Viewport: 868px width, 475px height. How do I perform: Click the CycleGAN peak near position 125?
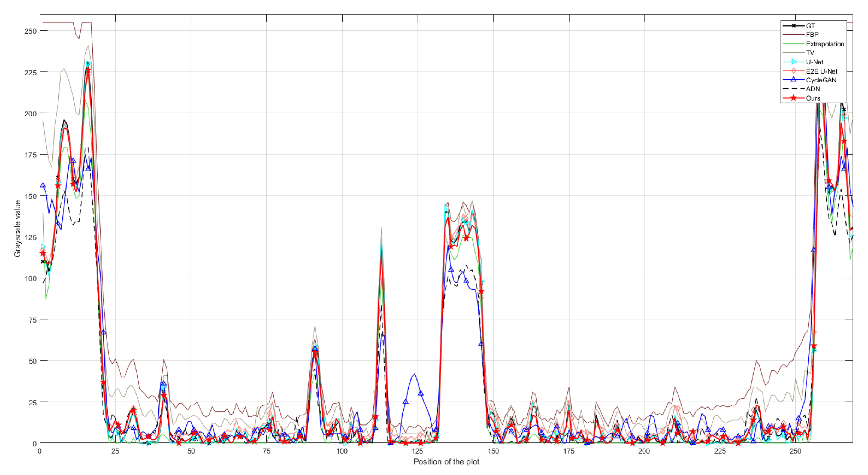tap(414, 374)
